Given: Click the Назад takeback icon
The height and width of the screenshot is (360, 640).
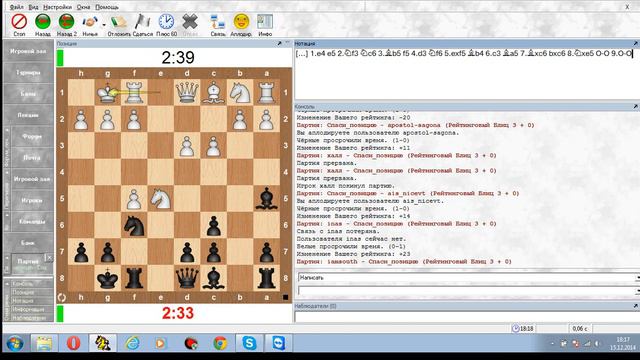Looking at the screenshot, I should click(42, 22).
